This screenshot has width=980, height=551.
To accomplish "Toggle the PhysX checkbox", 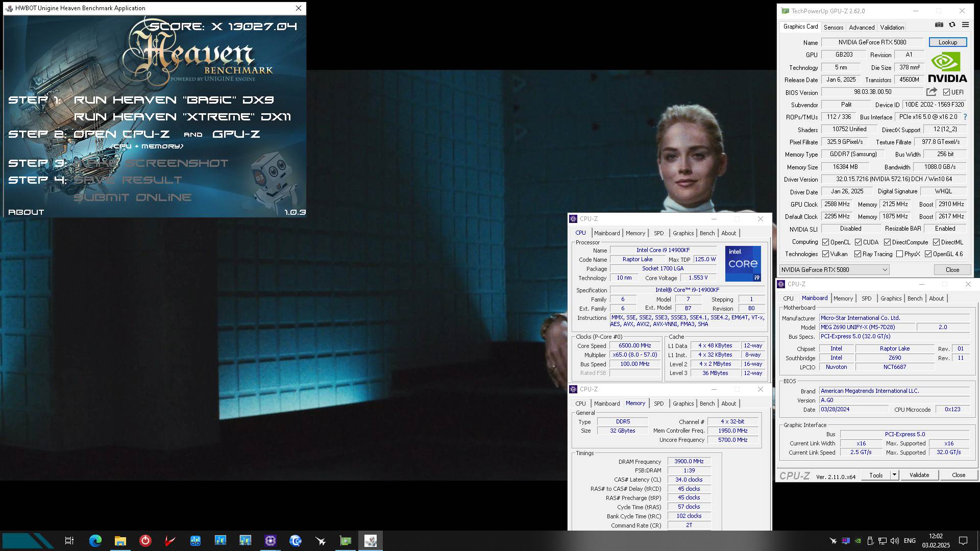I will (899, 254).
